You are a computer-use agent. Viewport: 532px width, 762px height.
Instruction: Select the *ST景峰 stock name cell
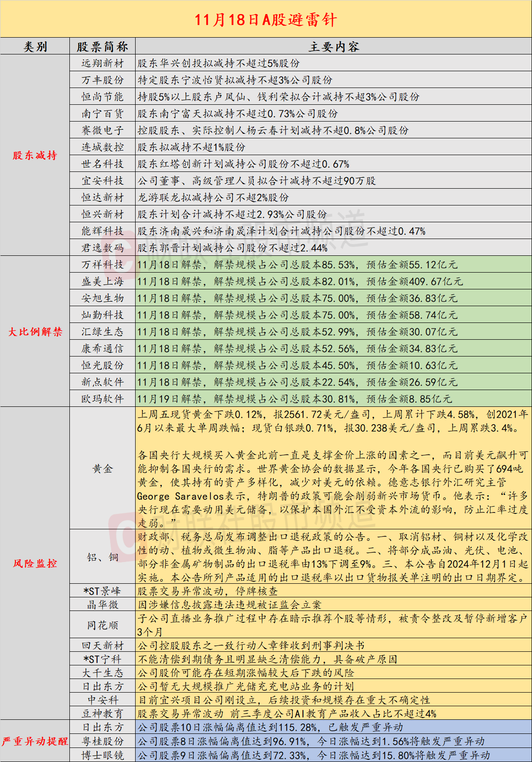102,591
